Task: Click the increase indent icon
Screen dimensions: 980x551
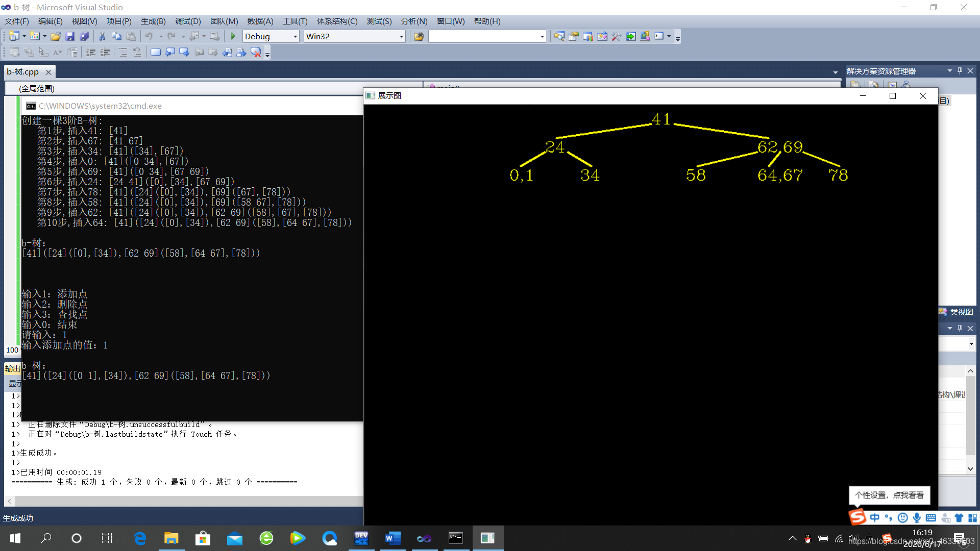Action: point(105,52)
